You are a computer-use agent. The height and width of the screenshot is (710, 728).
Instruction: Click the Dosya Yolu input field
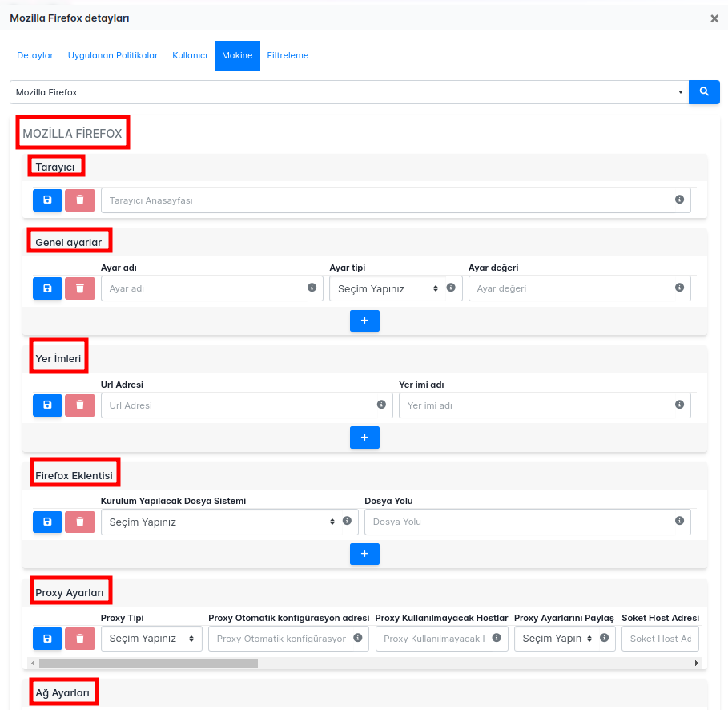(528, 522)
